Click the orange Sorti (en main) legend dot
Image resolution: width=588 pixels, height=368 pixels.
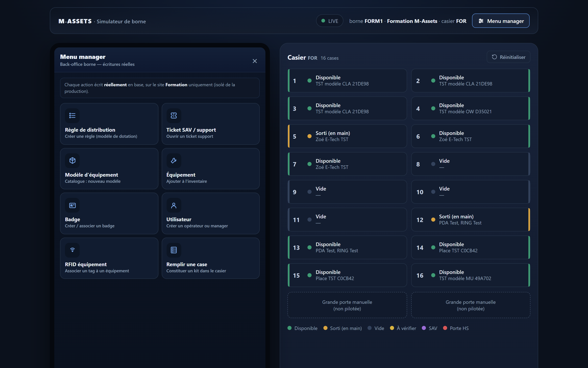click(x=325, y=328)
